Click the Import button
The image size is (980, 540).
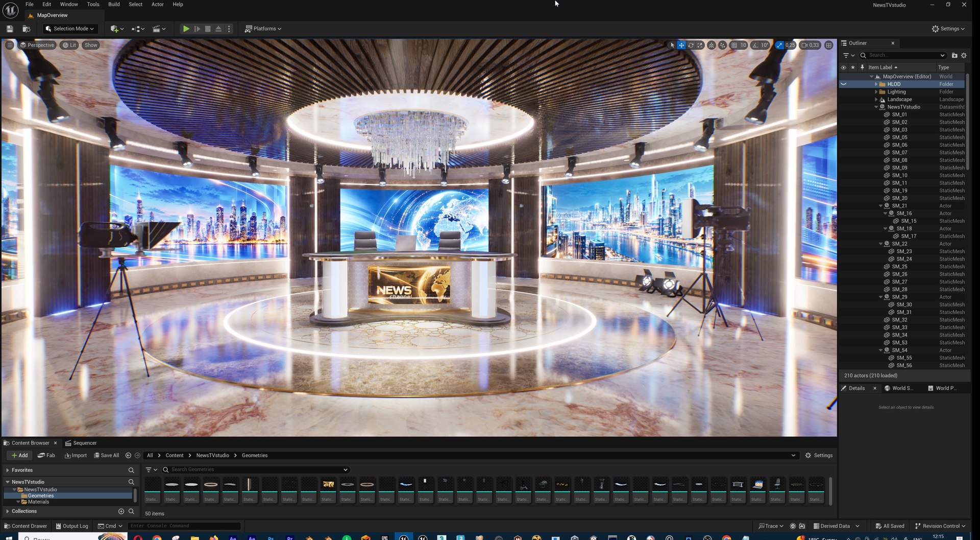[76, 455]
